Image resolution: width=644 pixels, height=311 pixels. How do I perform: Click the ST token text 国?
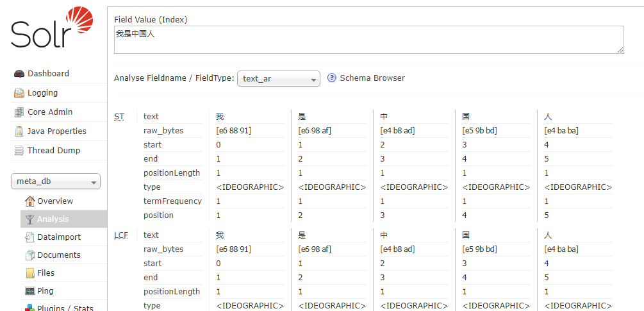coord(466,116)
